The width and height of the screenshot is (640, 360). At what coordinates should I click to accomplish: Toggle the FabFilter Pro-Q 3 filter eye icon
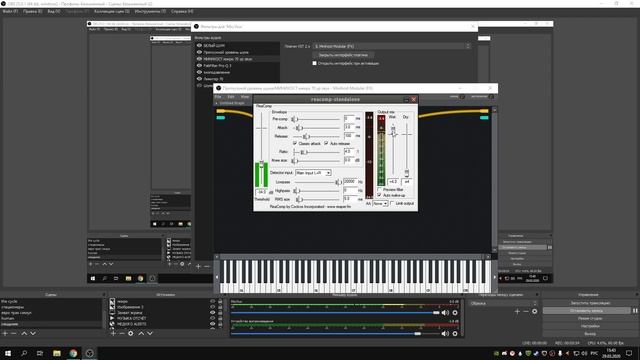pos(200,65)
